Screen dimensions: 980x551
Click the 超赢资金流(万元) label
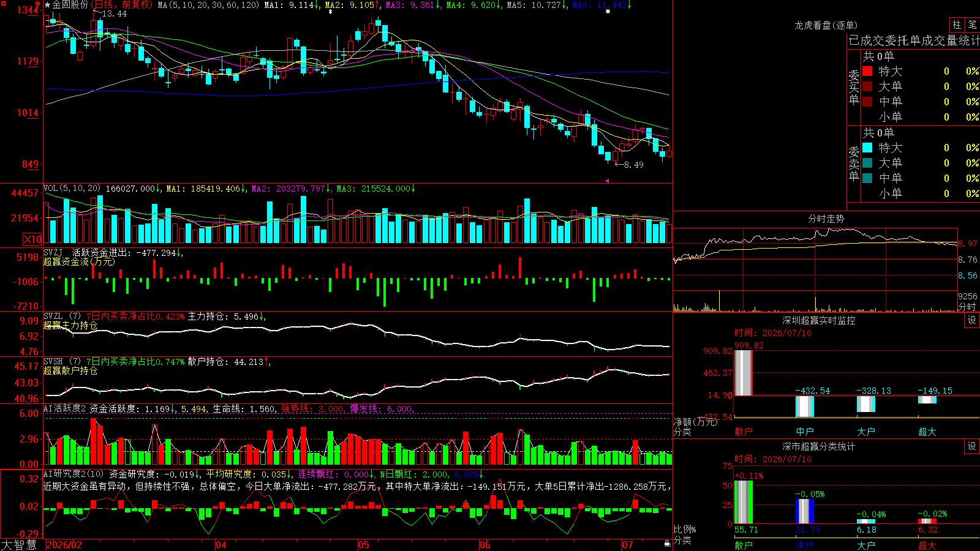[x=79, y=261]
